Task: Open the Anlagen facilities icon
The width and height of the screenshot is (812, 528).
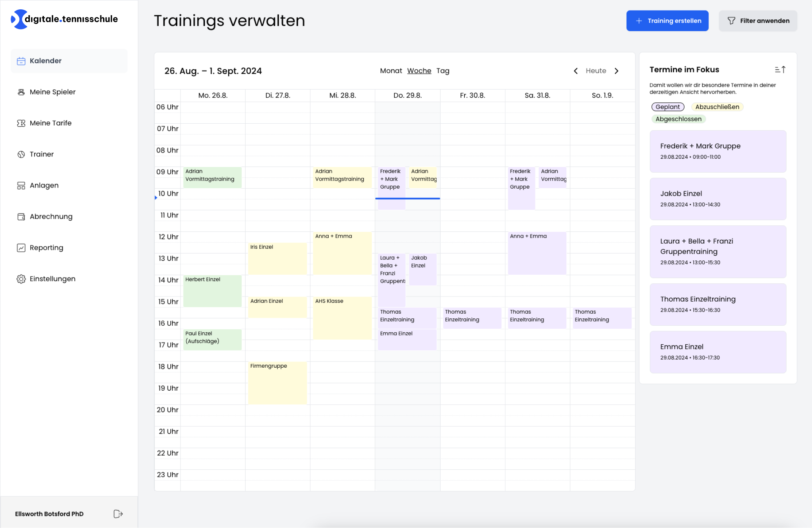Action: point(21,185)
